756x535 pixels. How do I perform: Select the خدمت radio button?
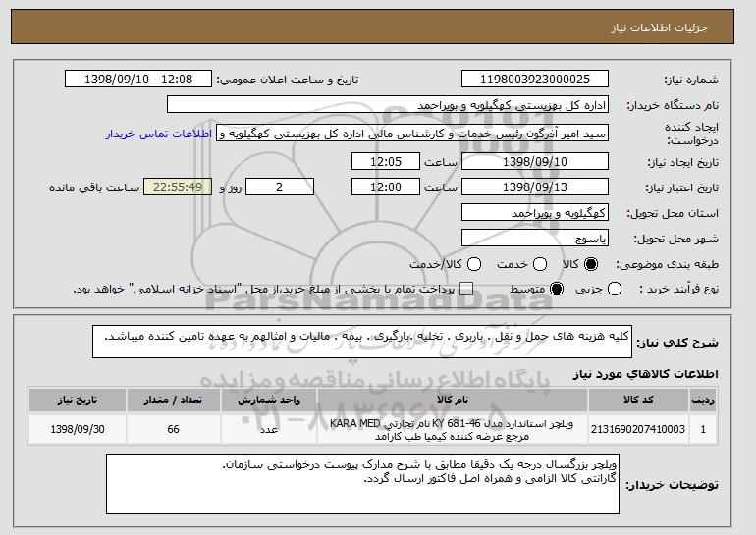click(x=540, y=264)
